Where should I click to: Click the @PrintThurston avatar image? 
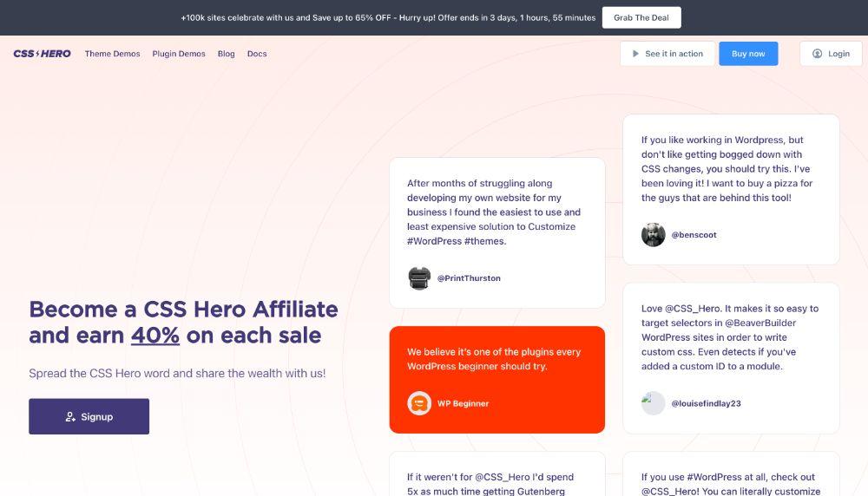click(419, 278)
